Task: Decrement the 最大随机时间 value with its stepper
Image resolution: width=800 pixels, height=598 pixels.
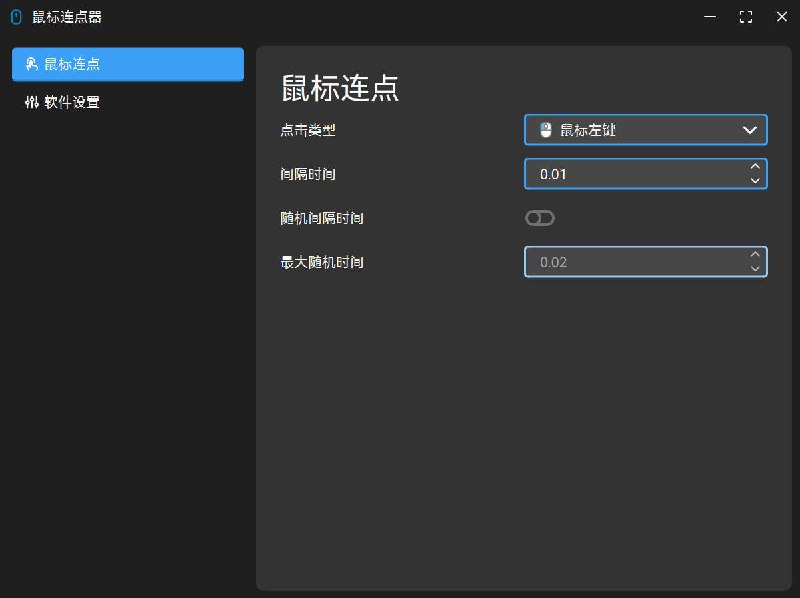Action: [x=755, y=268]
